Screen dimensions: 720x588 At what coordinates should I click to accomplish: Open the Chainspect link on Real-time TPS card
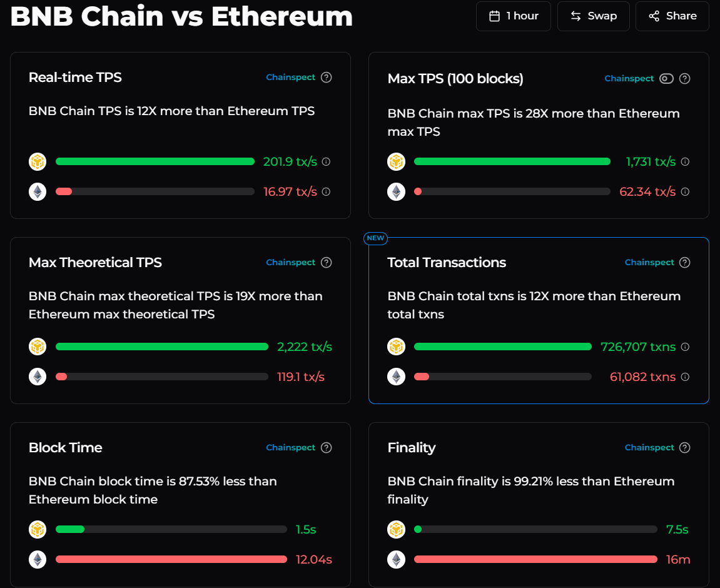click(290, 77)
